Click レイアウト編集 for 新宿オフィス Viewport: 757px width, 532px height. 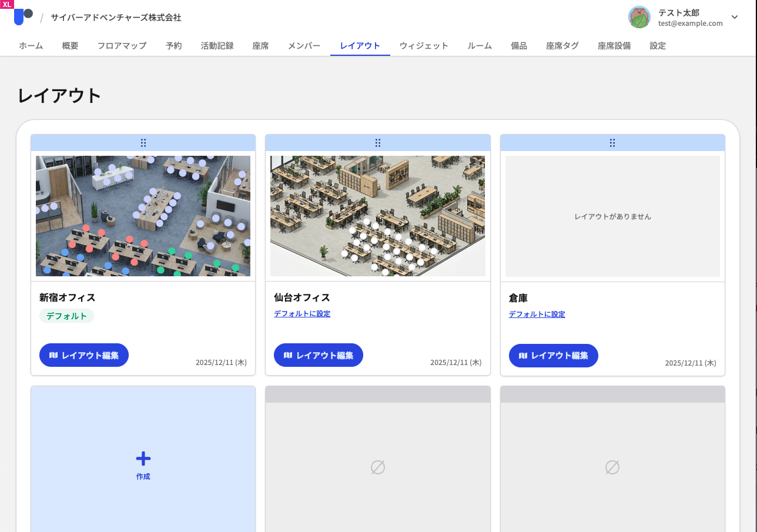tap(84, 355)
